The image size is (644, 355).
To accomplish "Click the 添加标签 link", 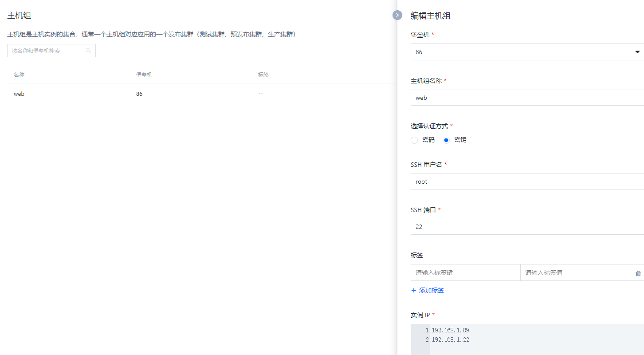I will (x=431, y=290).
